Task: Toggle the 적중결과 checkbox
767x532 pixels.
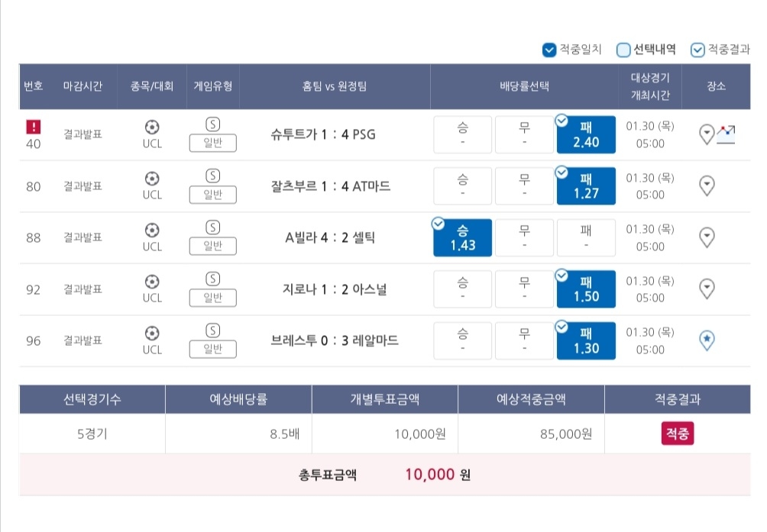Action: tap(697, 50)
